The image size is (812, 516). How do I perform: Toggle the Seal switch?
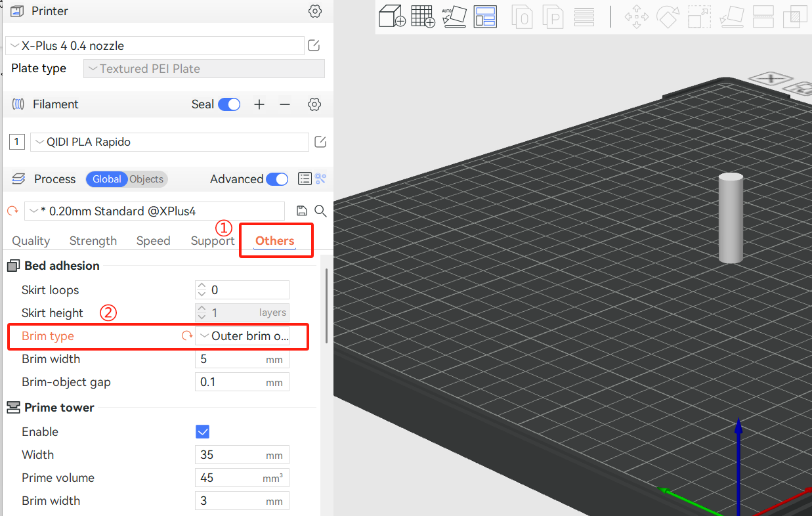[229, 104]
